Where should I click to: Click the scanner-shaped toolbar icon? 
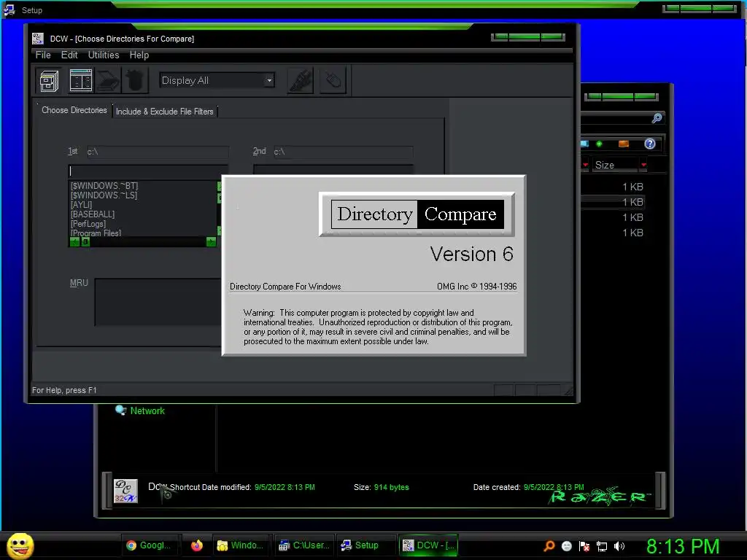108,80
